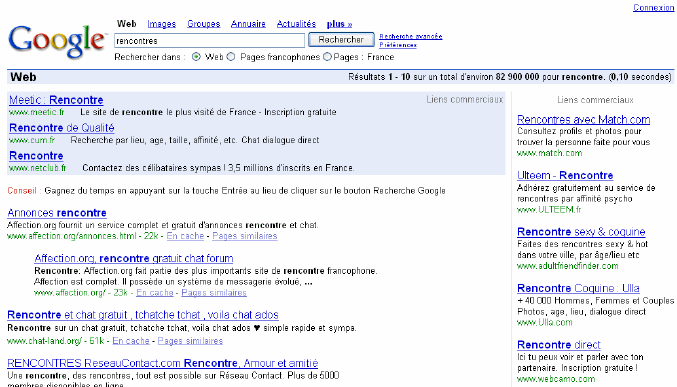Viewport: 677px width, 387px height.
Task: Click the www.meetic.fr URL text
Action: 37,112
